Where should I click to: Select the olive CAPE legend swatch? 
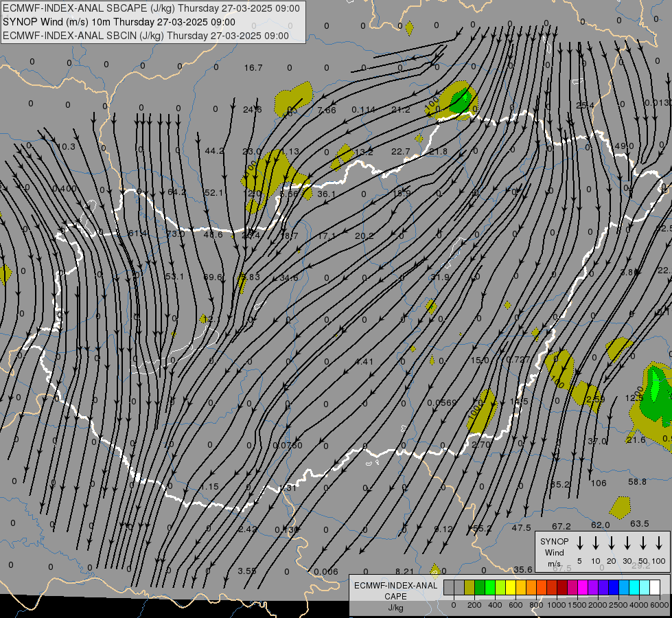tap(470, 587)
